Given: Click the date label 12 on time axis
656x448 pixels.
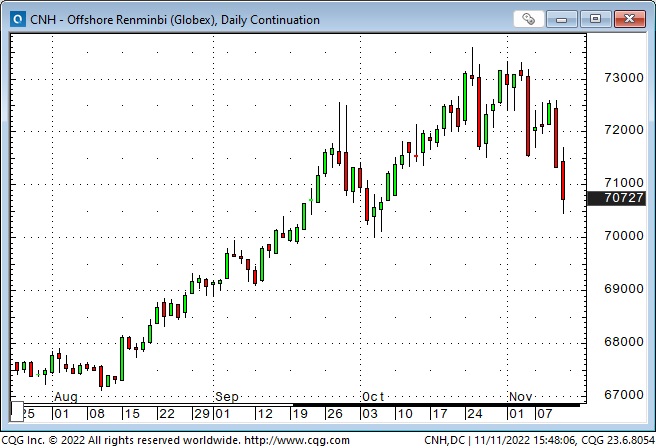Looking at the screenshot, I should point(265,414).
